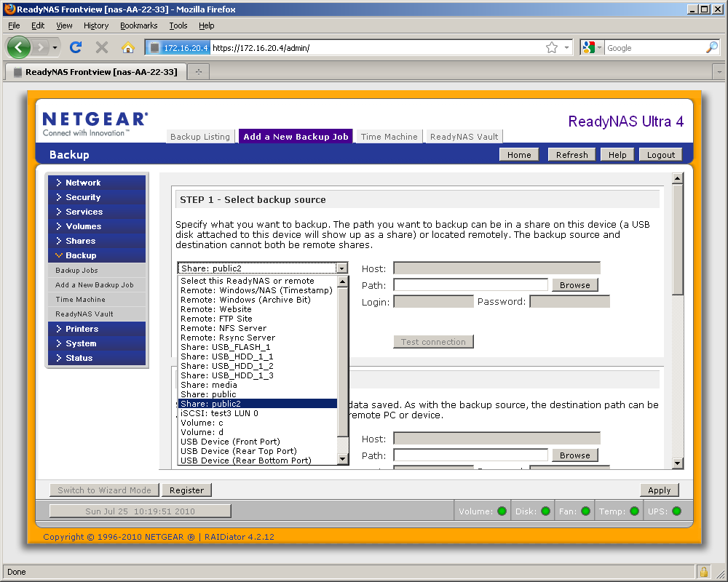Click the site identity icon 172.16.20.4

[179, 48]
